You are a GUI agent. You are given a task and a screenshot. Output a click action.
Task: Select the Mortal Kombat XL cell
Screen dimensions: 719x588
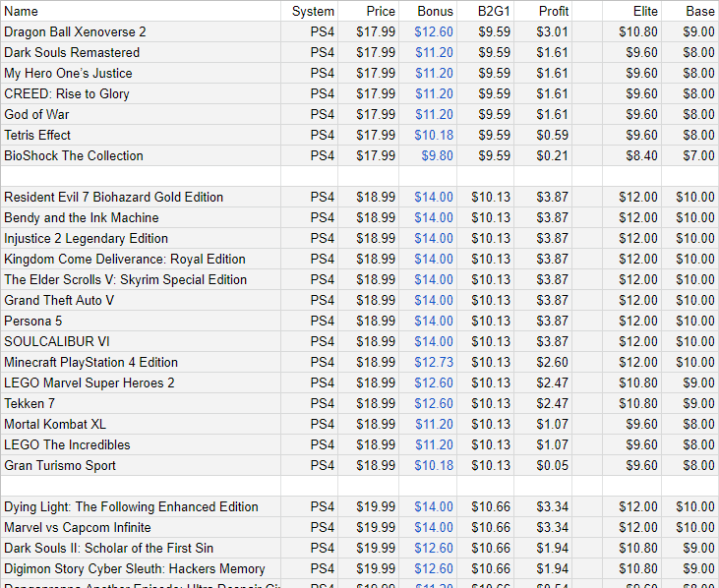coord(141,424)
